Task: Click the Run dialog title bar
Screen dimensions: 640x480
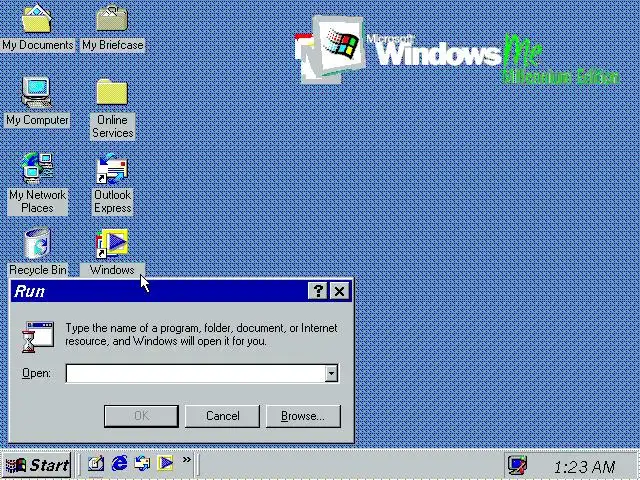Action: 181,291
